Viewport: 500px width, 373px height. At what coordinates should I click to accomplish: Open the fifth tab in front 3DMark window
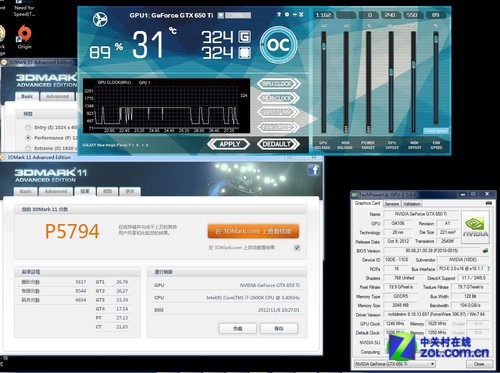(x=130, y=191)
